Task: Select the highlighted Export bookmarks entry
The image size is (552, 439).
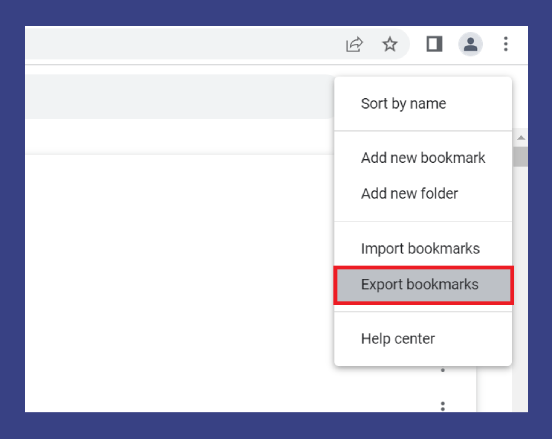Action: click(424, 284)
